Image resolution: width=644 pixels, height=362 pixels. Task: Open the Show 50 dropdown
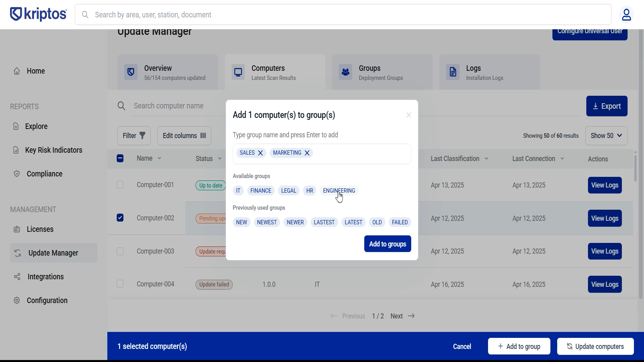[x=606, y=136]
